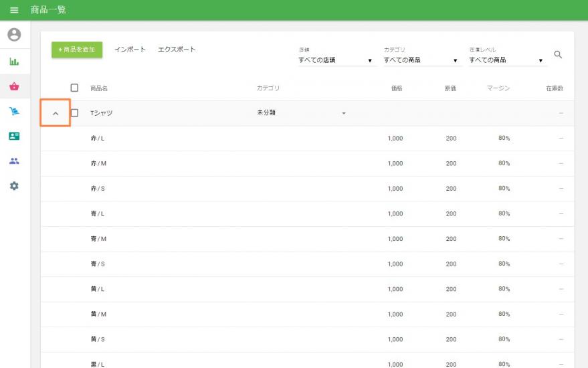Select the 赤 / S variant row
The width and height of the screenshot is (588, 368).
(x=308, y=189)
